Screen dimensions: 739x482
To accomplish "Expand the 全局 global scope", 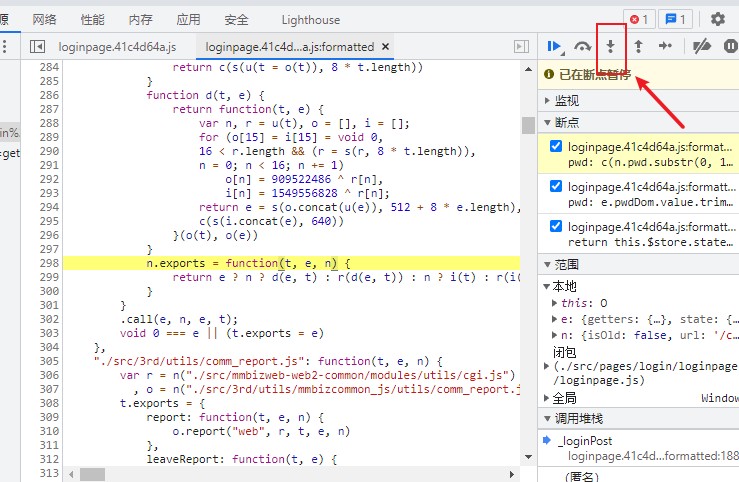I will pyautogui.click(x=546, y=398).
